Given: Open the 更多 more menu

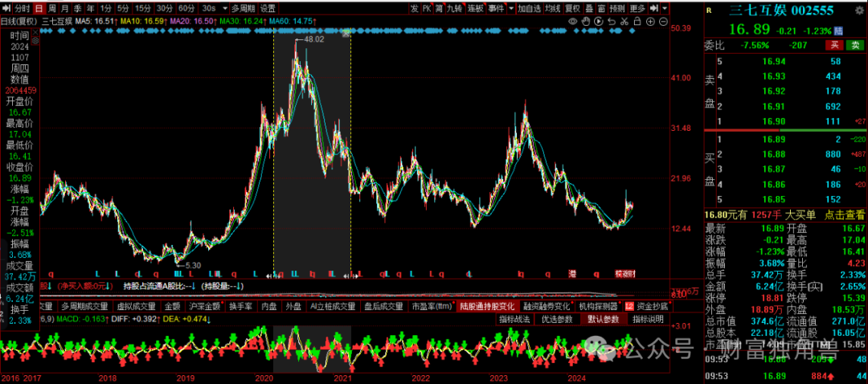Looking at the screenshot, I should click(638, 8).
